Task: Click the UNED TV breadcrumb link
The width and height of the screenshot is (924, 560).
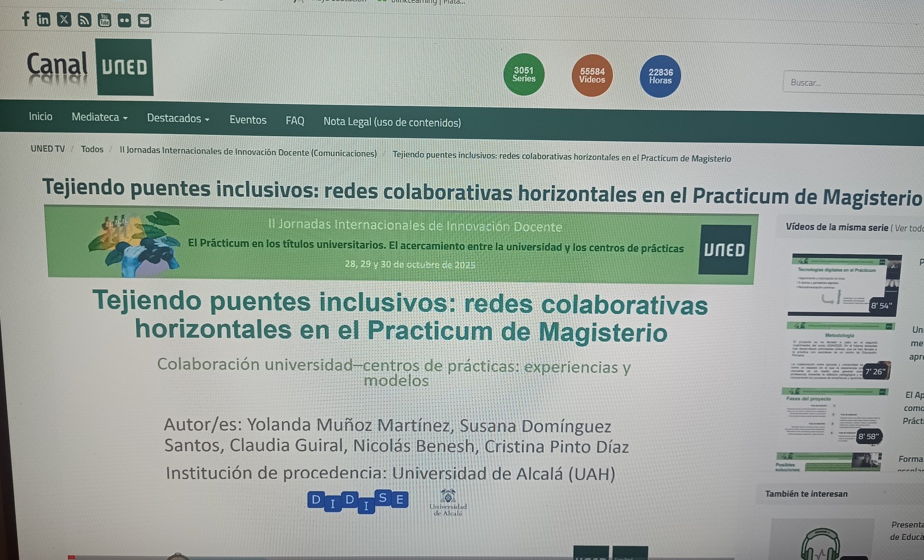Action: tap(47, 148)
